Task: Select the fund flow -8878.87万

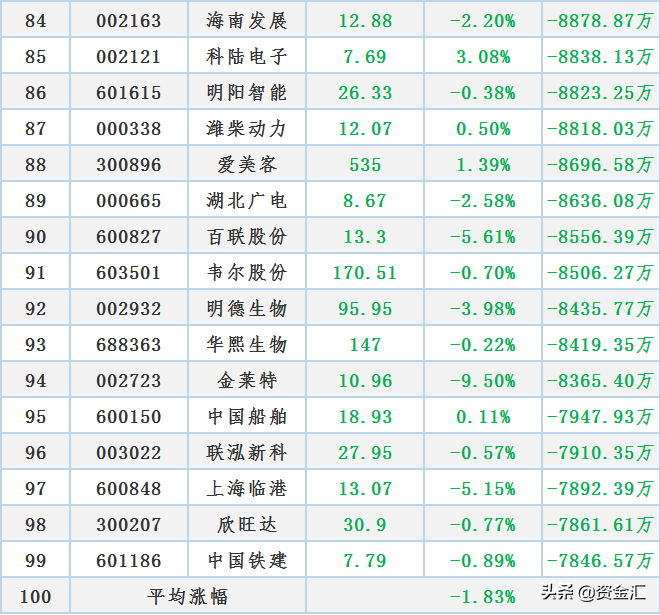Action: 600,21
